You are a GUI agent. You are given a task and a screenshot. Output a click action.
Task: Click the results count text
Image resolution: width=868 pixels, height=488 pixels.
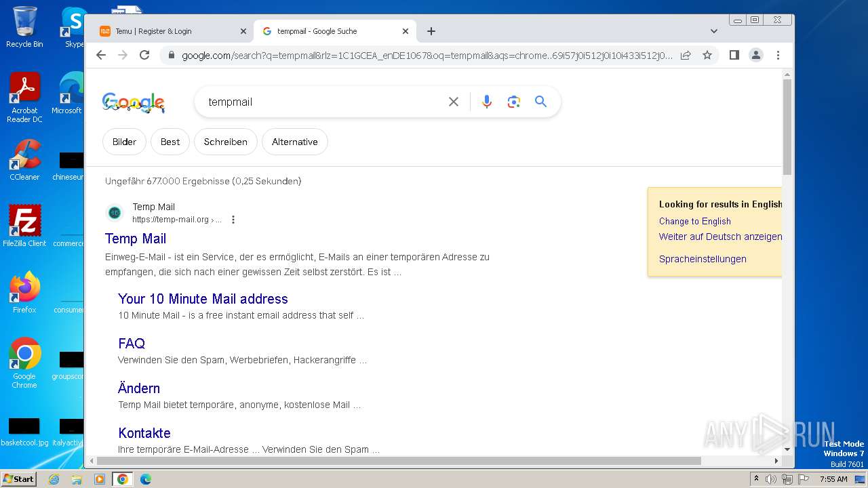(x=203, y=181)
